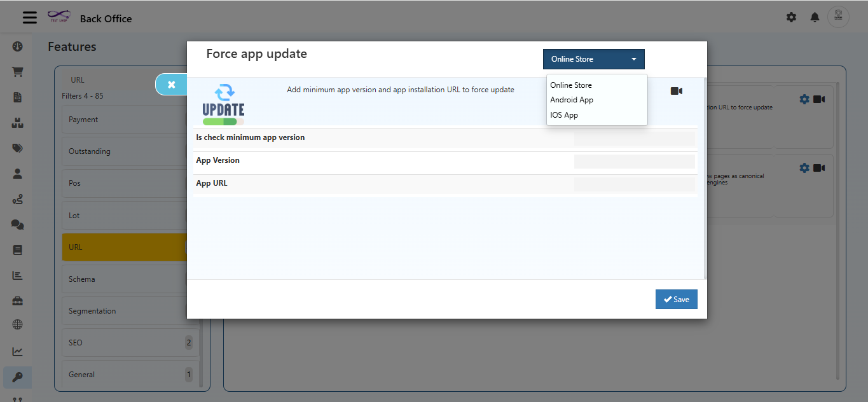The height and width of the screenshot is (402, 868).
Task: Click the briefcase icon in the sidebar
Action: (x=17, y=300)
